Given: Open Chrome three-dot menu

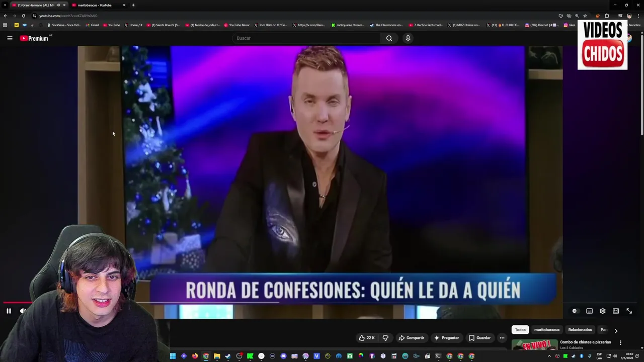Looking at the screenshot, I should [x=638, y=16].
